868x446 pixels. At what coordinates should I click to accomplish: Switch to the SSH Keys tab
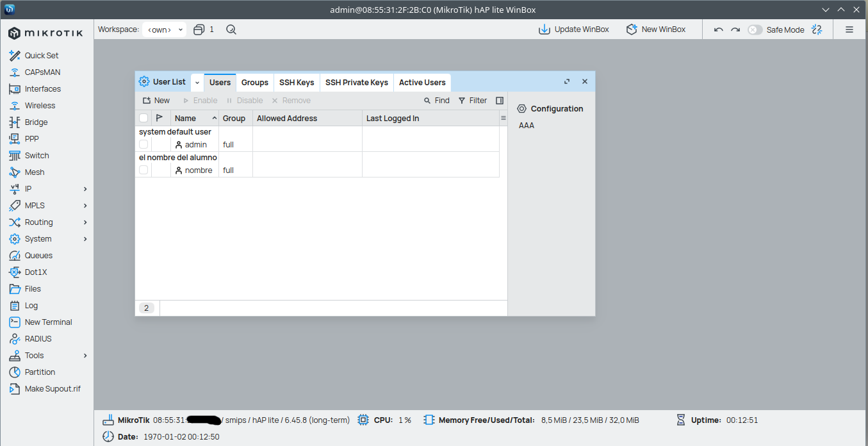click(x=297, y=83)
